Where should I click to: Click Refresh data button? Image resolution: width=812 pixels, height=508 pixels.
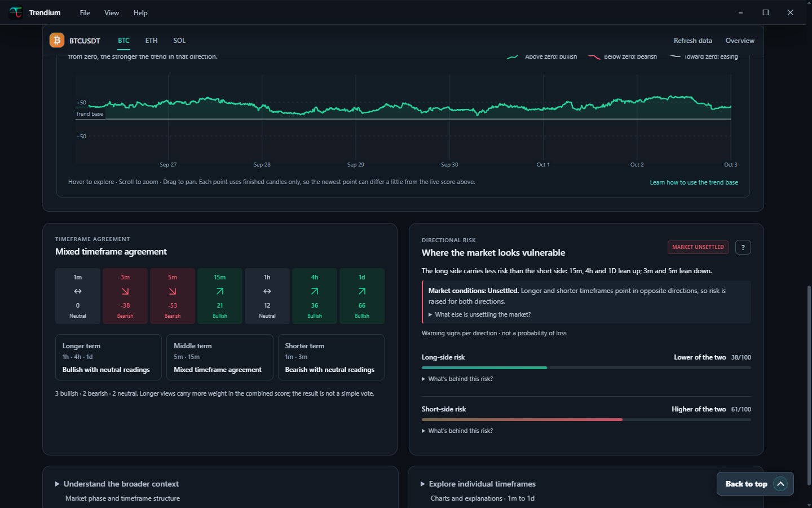click(x=692, y=41)
